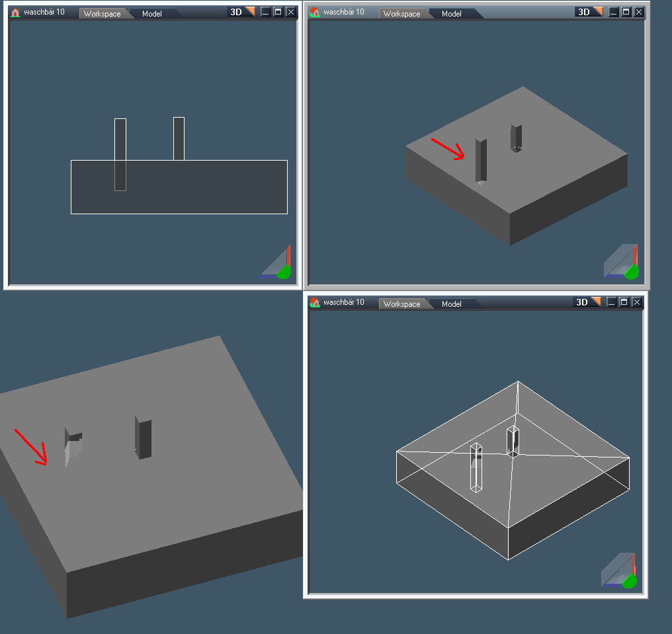Close the top-left waschbär 10 window

tap(290, 12)
